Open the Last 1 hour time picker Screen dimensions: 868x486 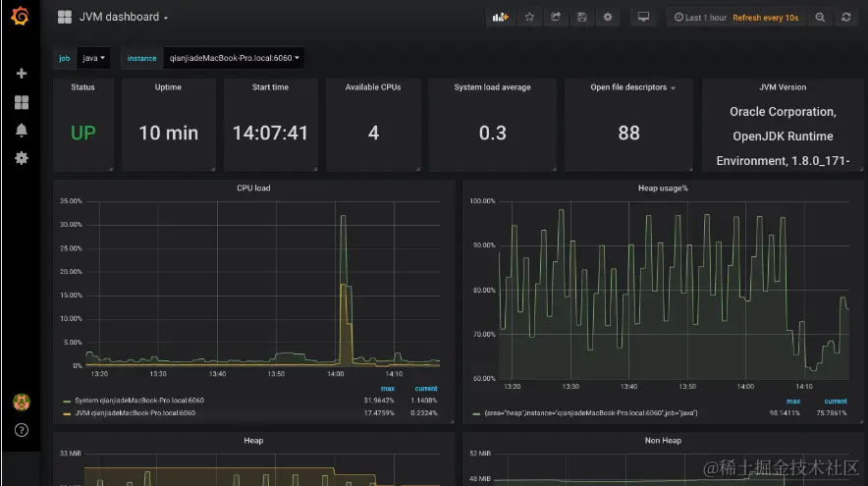[700, 18]
